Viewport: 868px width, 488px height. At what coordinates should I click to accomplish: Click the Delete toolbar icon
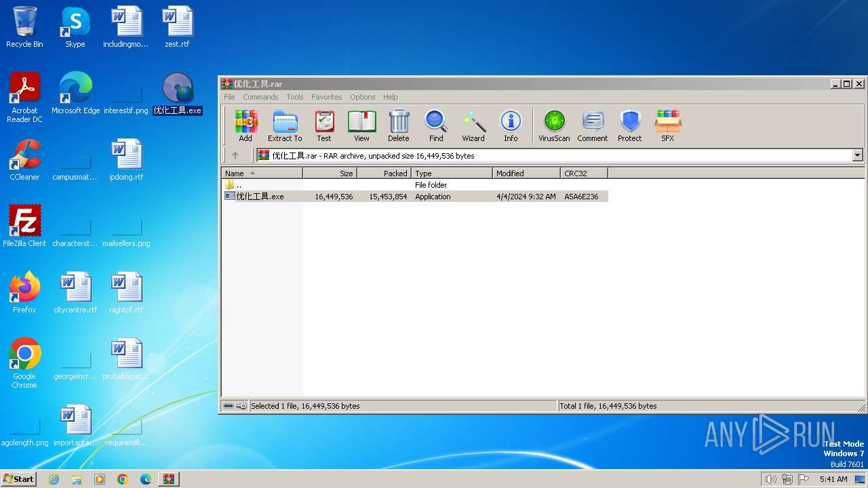(399, 126)
